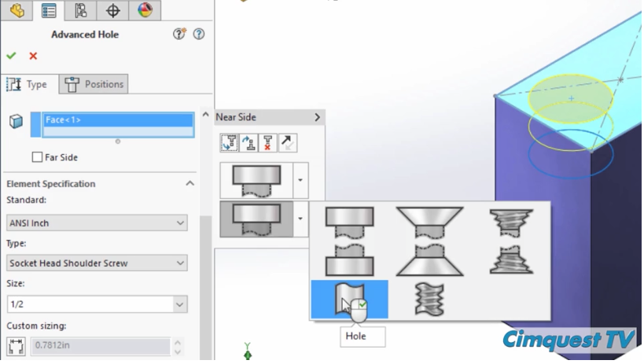The width and height of the screenshot is (644, 364).
Task: Click the Near Side header label
Action: pos(236,117)
